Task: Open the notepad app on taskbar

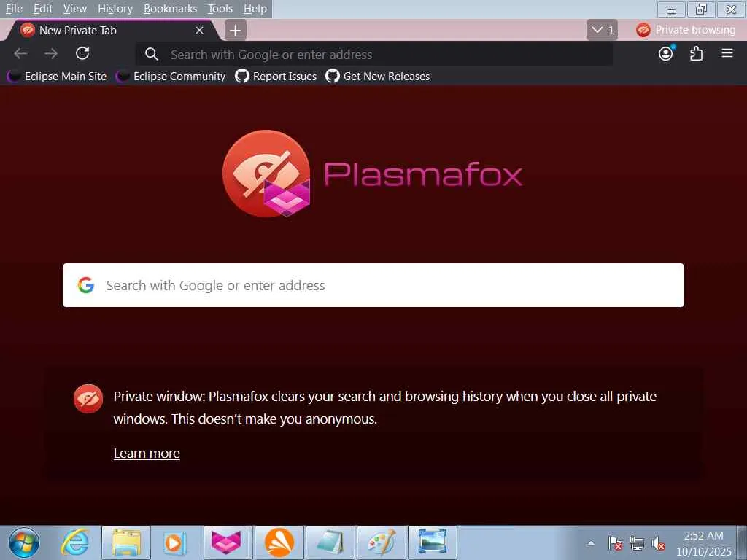Action: 330,542
